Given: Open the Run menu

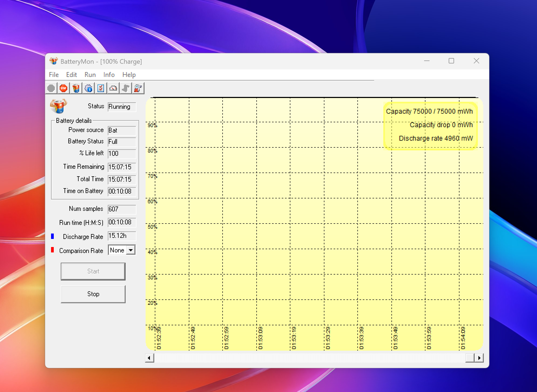Looking at the screenshot, I should 90,75.
